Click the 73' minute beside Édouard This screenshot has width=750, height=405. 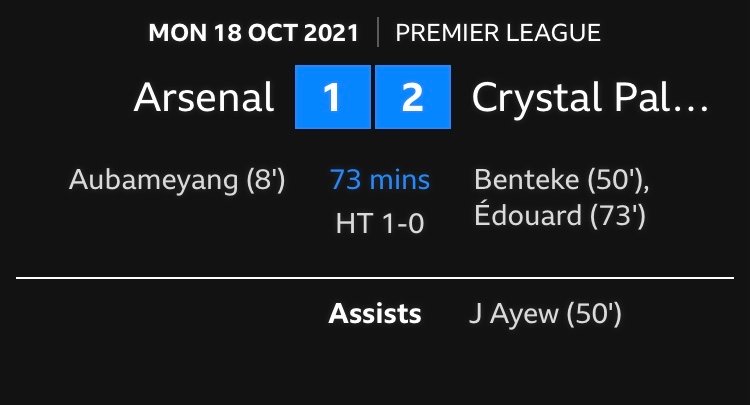coord(618,216)
